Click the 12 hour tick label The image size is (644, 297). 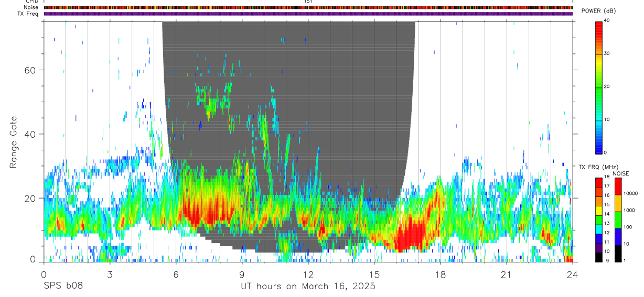[x=308, y=274]
